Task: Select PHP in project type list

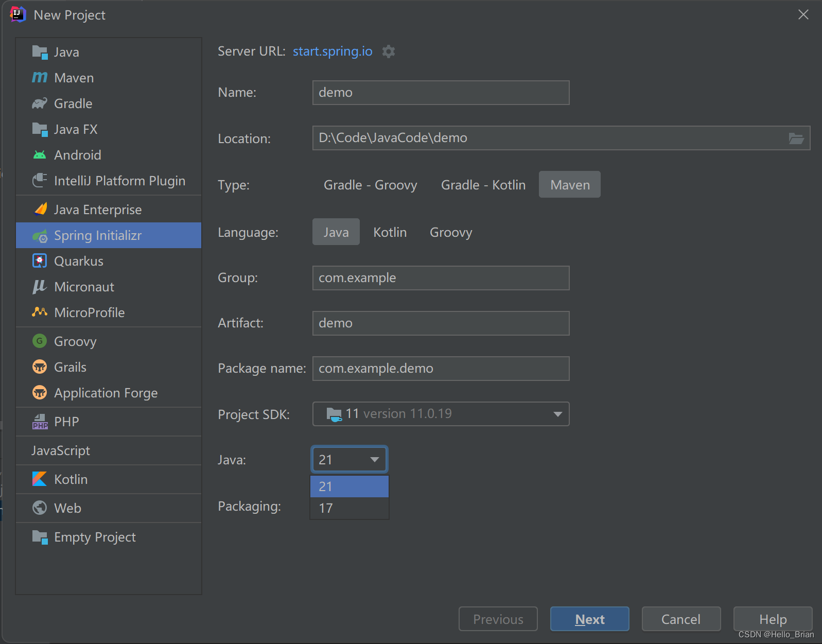Action: click(x=109, y=422)
